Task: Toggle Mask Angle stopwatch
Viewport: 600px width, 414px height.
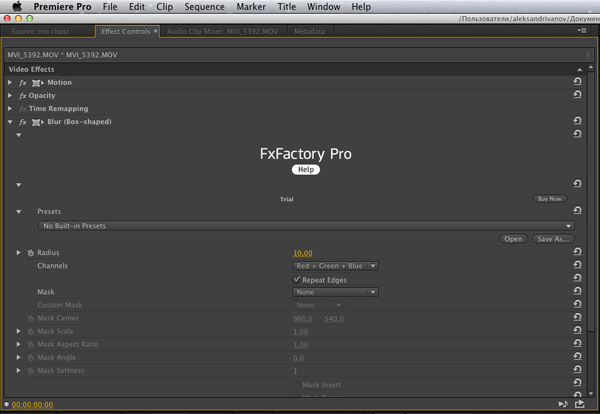Action: pos(31,357)
